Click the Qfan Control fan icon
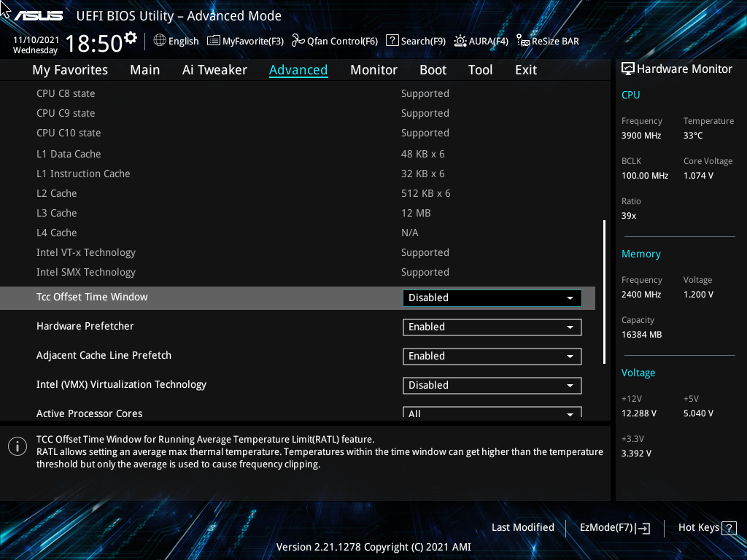Image resolution: width=747 pixels, height=560 pixels. 298,41
